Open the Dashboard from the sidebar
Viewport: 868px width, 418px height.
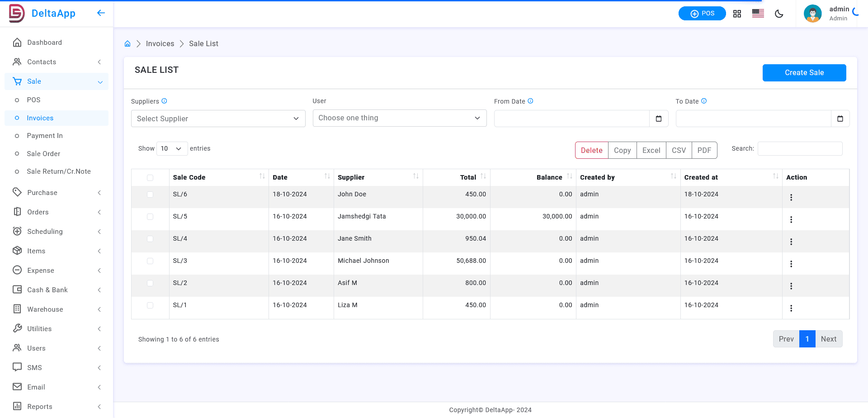[44, 42]
